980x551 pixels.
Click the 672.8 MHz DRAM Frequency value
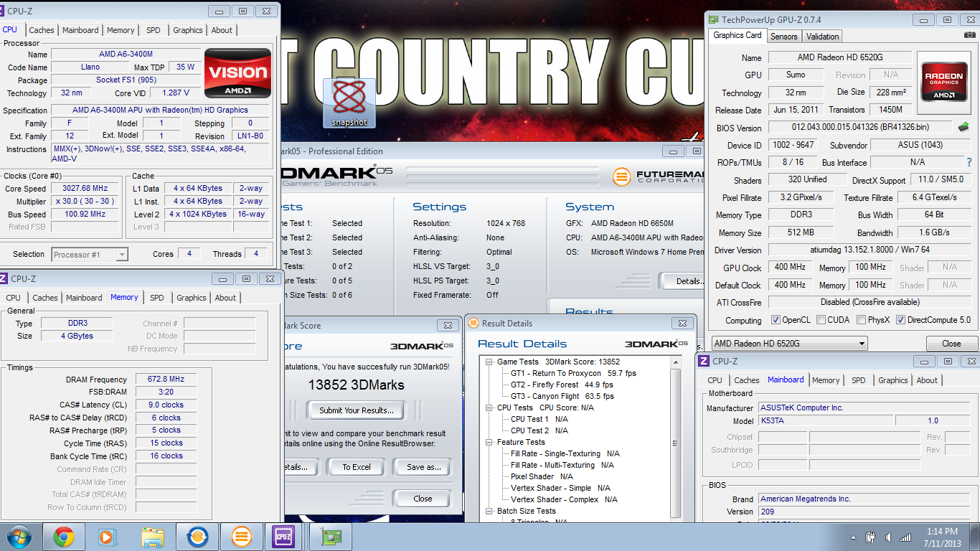coord(166,380)
